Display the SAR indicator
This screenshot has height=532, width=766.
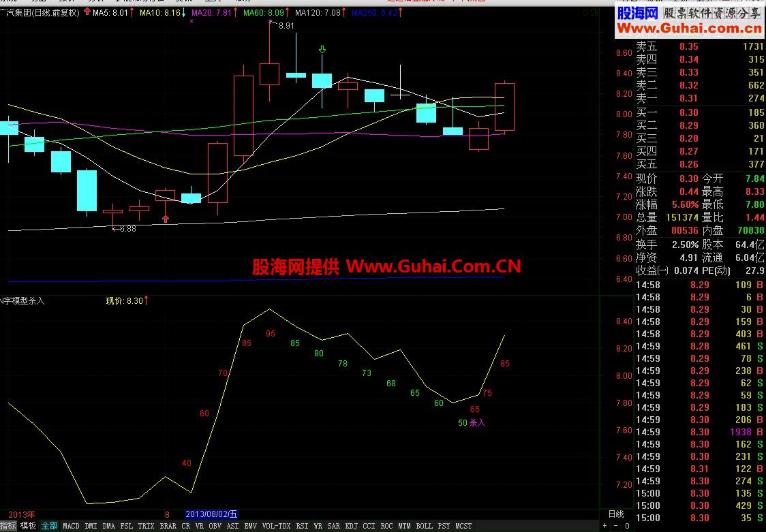(x=334, y=526)
